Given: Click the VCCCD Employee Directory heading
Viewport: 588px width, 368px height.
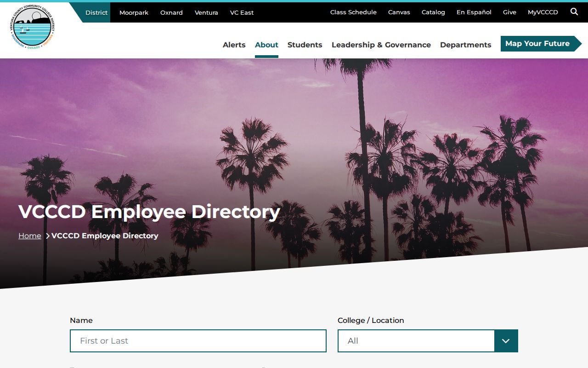Looking at the screenshot, I should 149,212.
